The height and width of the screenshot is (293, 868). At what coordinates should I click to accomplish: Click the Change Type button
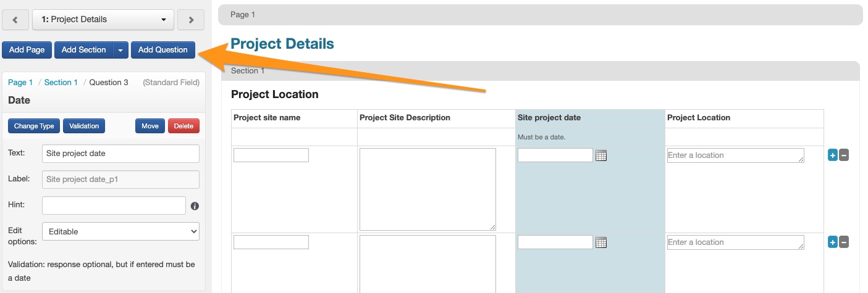coord(34,126)
